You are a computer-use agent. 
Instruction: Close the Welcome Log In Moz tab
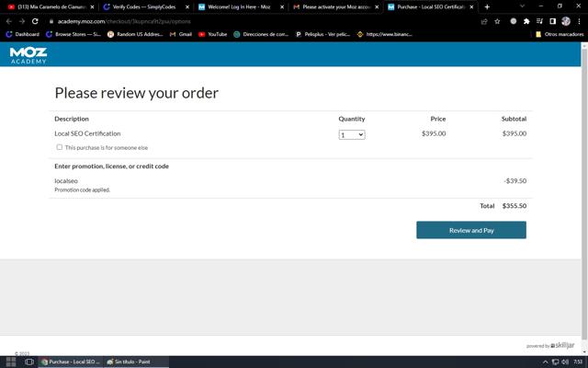282,6
